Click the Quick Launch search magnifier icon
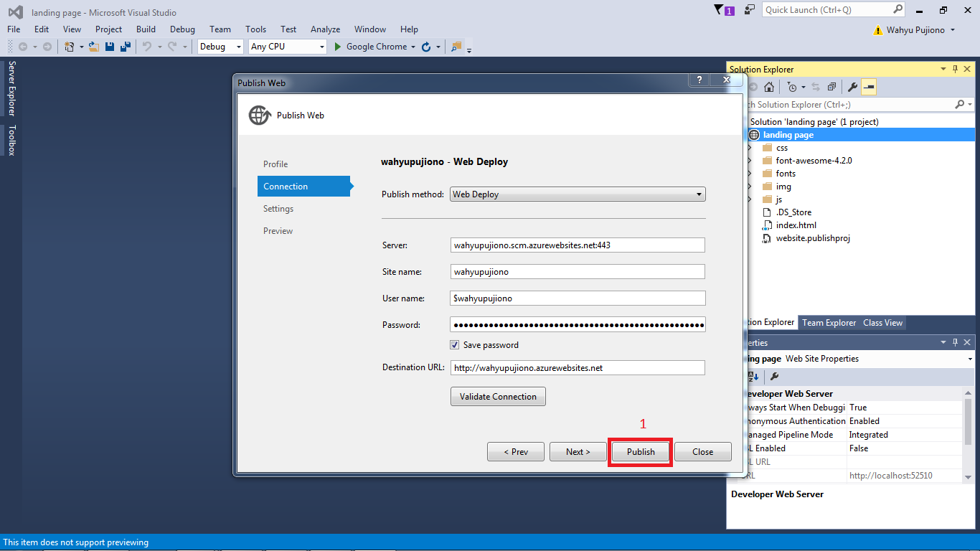980x551 pixels. 897,9
